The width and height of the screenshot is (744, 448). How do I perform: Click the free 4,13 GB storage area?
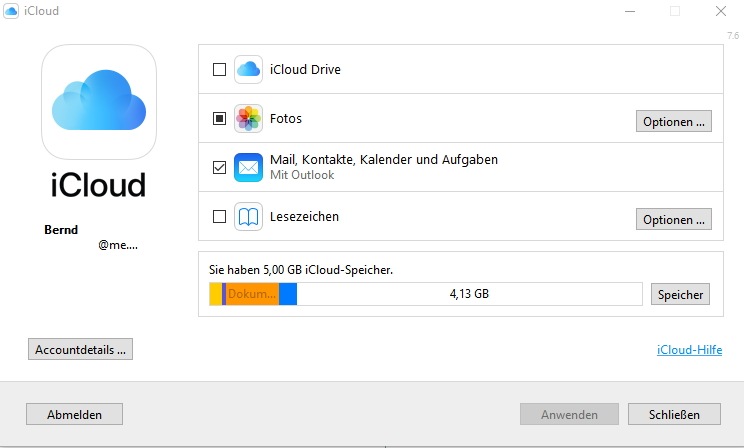tap(470, 294)
